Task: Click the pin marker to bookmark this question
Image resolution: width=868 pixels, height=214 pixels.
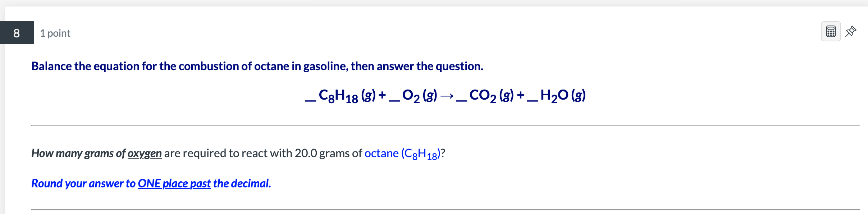Action: [851, 32]
